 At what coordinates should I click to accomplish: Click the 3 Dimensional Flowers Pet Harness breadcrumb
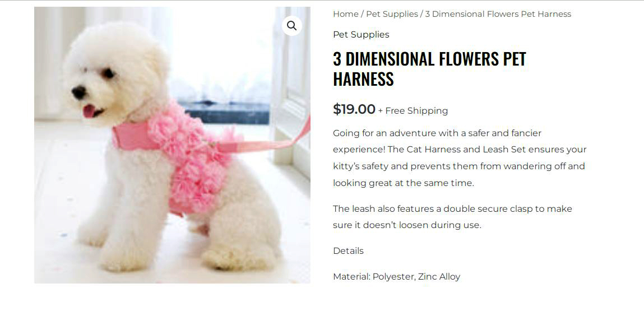[498, 14]
